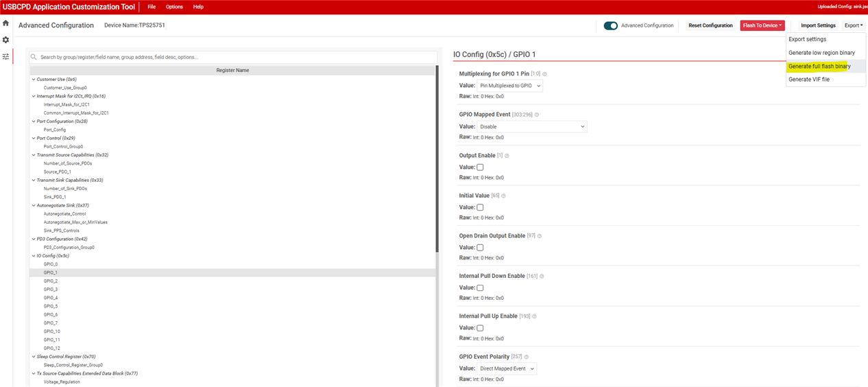Select the GPIO_12 register
The width and height of the screenshot is (868, 387).
click(x=51, y=348)
